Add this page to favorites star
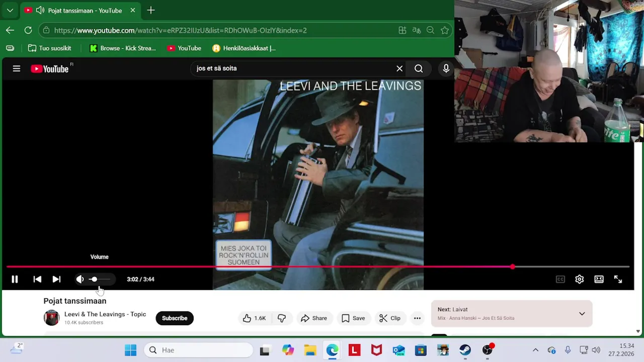Screen dimensions: 644x362 coord(444,30)
